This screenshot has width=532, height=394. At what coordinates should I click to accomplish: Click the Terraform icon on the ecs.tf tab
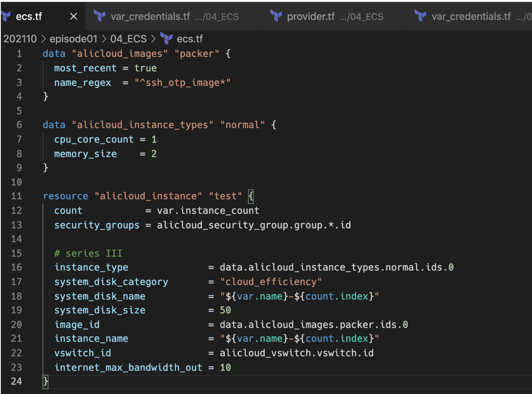[x=6, y=17]
